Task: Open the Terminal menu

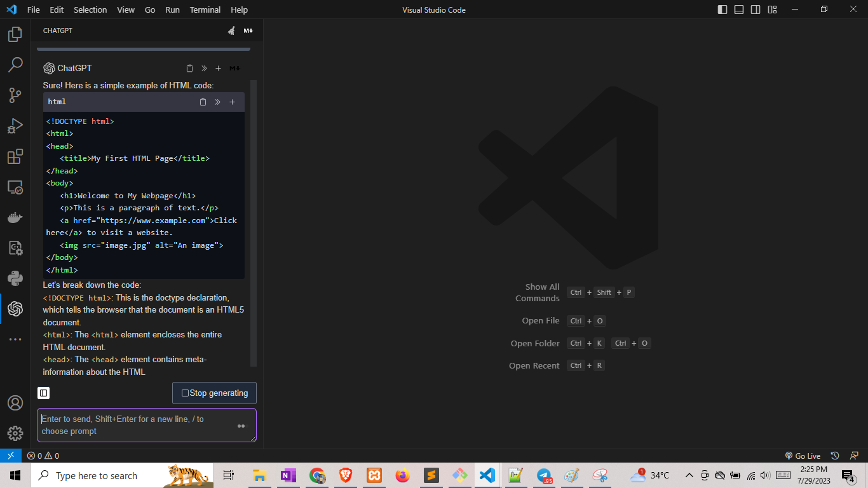Action: 205,10
